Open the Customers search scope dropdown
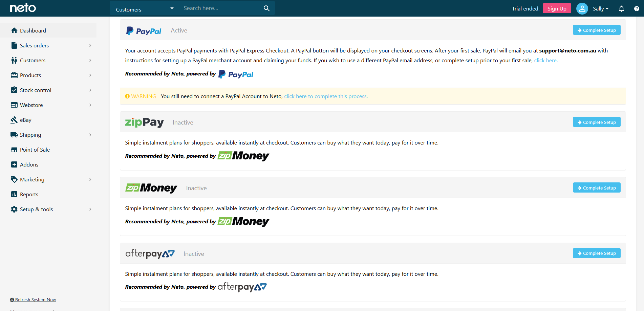The image size is (644, 311). click(145, 9)
